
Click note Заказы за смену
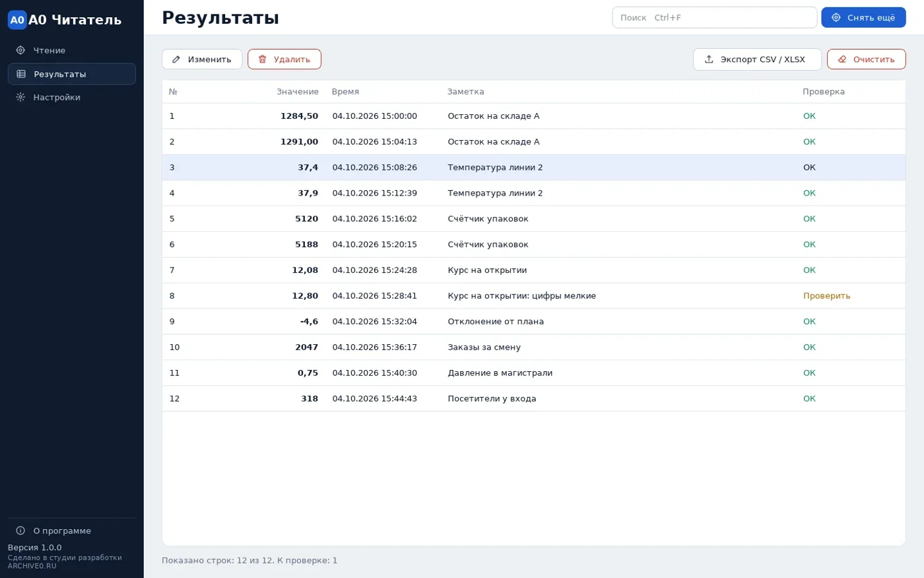pos(484,347)
